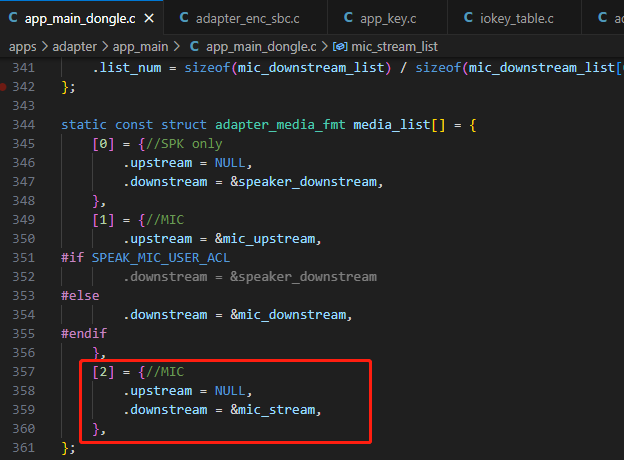
Task: Click the C icon in the breadcrumb path
Action: point(194,47)
